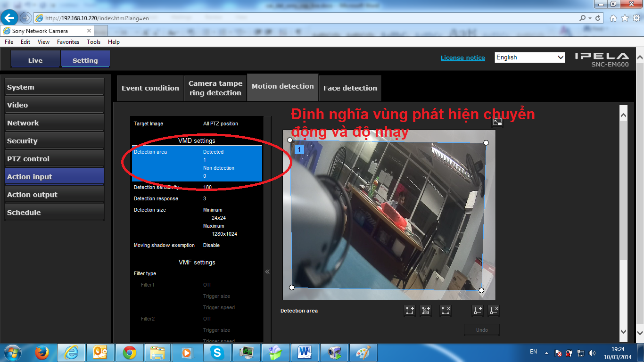This screenshot has width=644, height=362.
Task: Open the taskbar clock and date
Action: (618, 353)
